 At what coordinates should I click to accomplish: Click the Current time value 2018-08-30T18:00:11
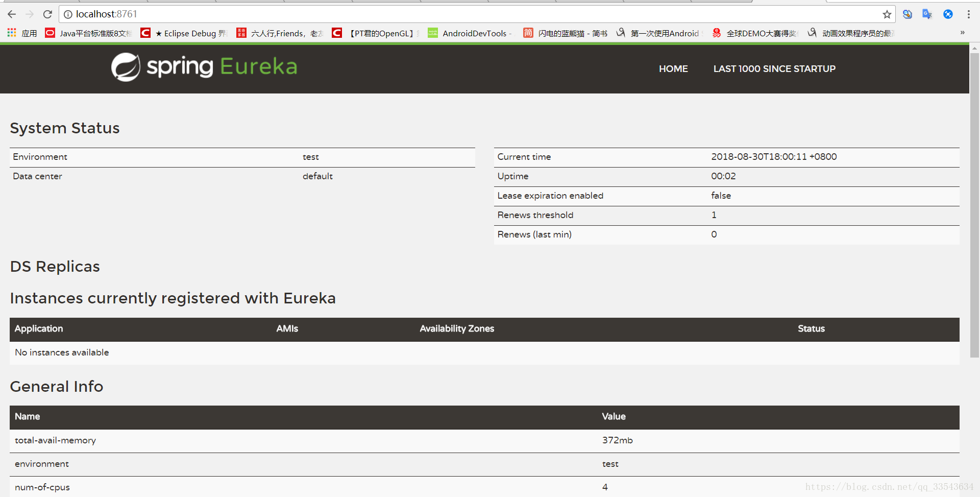(774, 157)
